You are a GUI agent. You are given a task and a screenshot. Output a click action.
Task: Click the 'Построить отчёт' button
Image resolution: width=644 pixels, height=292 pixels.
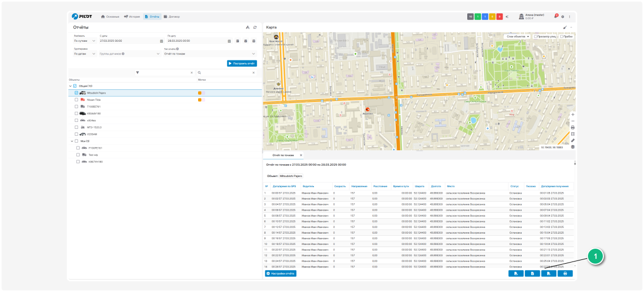point(242,63)
